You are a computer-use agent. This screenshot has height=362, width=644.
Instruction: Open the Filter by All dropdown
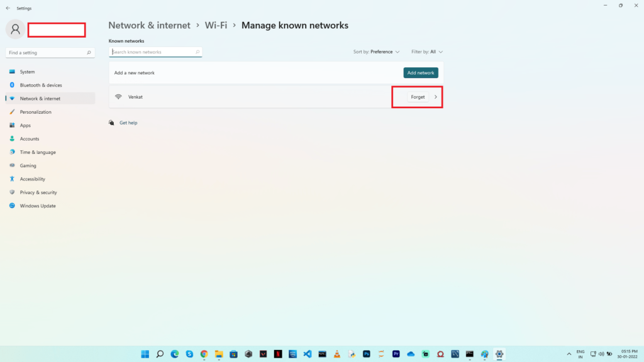427,52
